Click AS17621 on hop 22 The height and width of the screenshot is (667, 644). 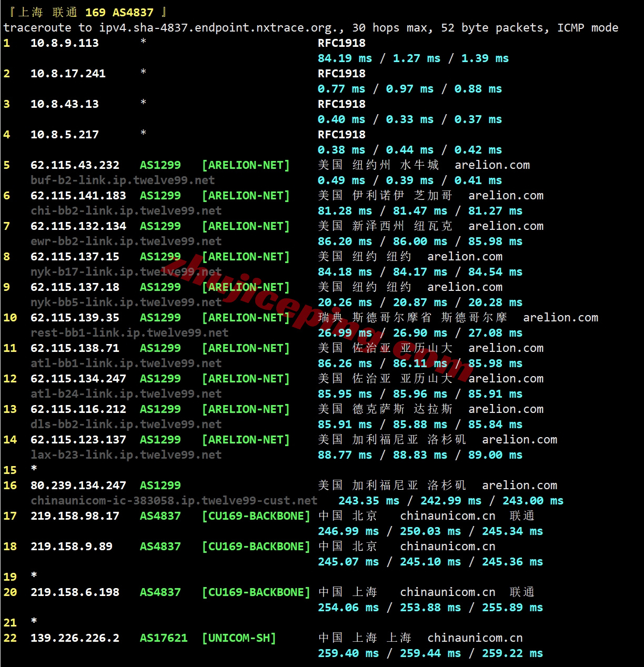pyautogui.click(x=164, y=638)
